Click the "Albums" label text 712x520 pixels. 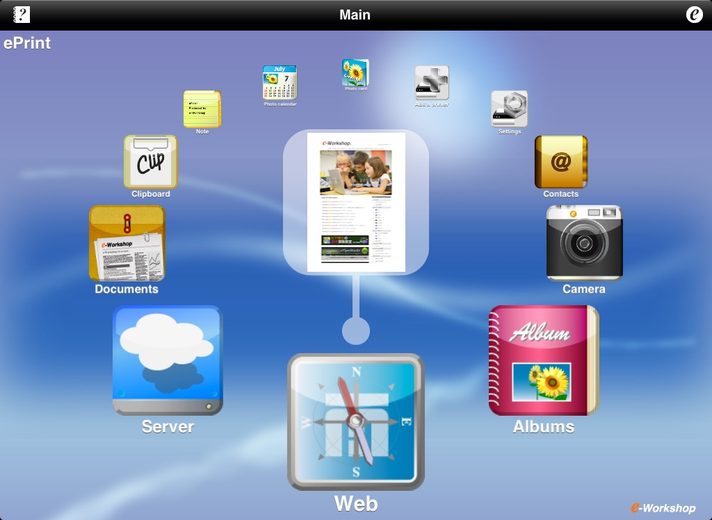[544, 426]
